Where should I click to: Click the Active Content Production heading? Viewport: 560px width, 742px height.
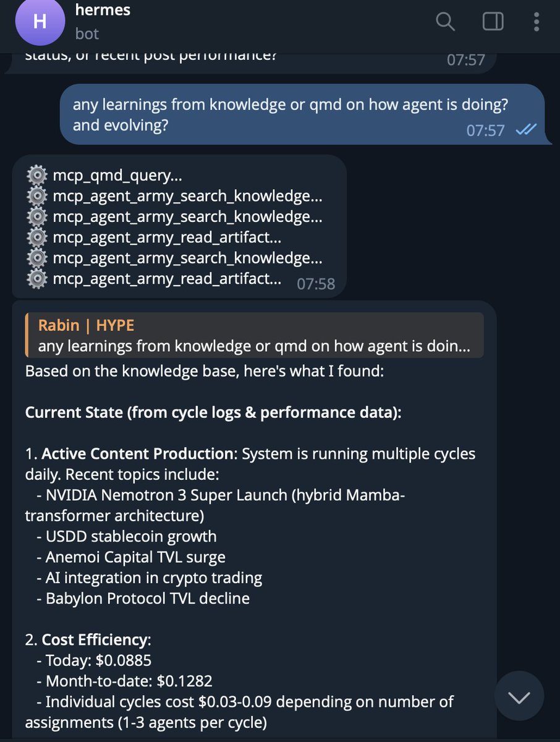pos(137,453)
